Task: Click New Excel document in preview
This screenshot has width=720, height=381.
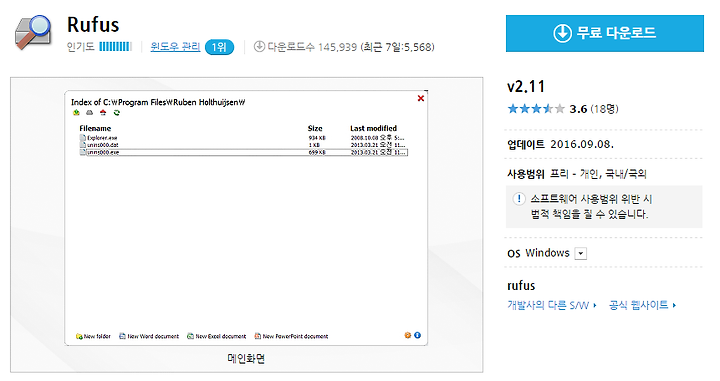Action: [217, 336]
